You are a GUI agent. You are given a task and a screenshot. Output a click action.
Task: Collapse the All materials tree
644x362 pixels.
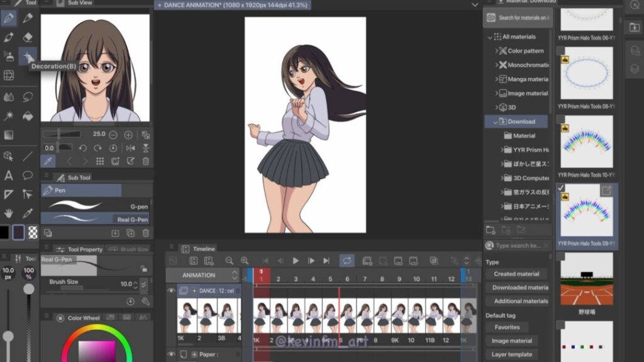[489, 37]
